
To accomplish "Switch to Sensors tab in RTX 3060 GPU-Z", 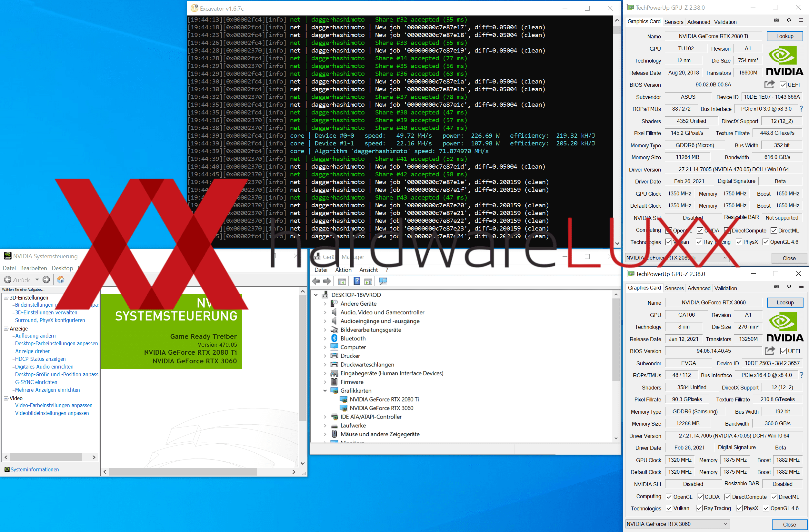I will (x=674, y=288).
